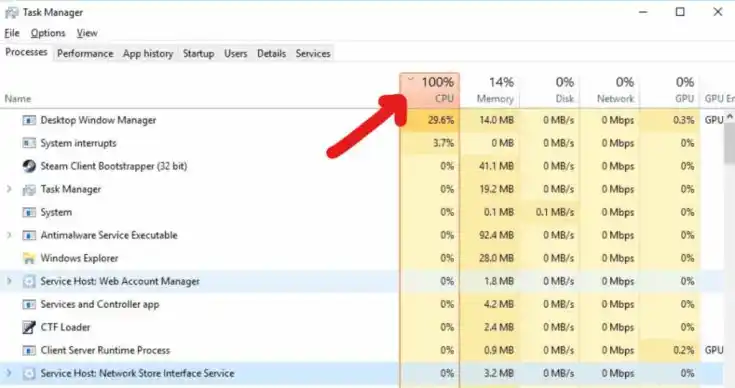
Task: Click the Antimalware Service Executable icon
Action: 29,235
